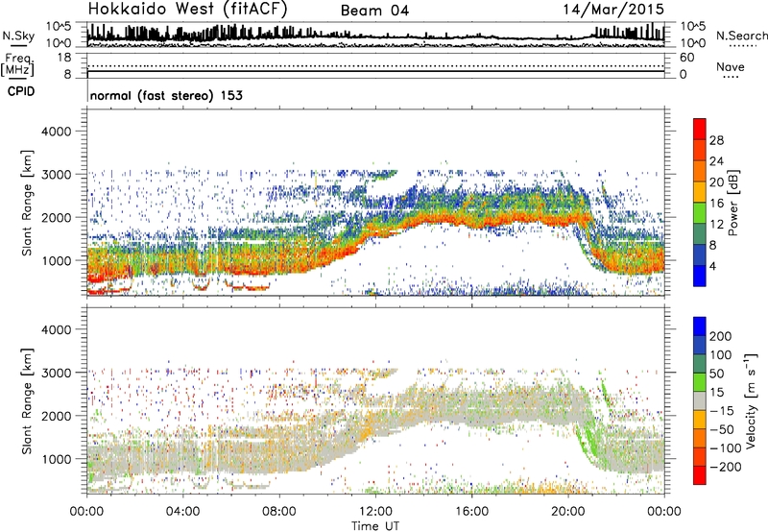768x532 pixels.
Task: Click the '12:00' time axis label
Action: pos(375,512)
